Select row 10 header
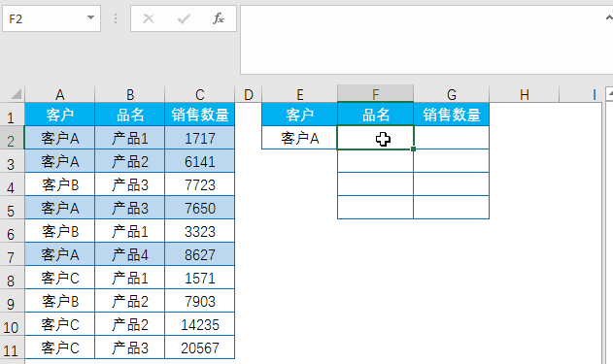 click(x=11, y=324)
